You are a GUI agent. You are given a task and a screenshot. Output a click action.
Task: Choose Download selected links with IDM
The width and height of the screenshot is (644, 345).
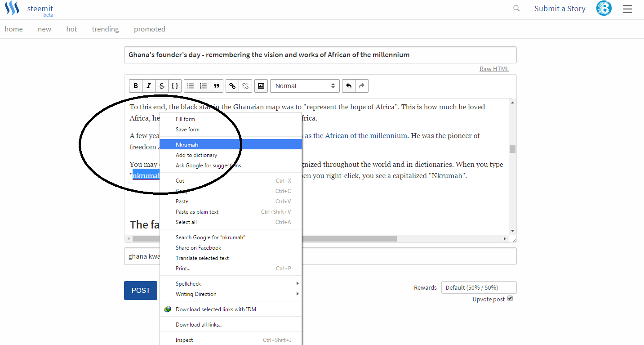point(231,309)
